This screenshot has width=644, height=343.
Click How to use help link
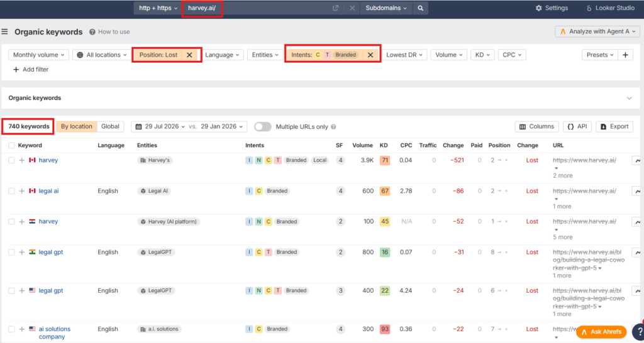point(109,31)
